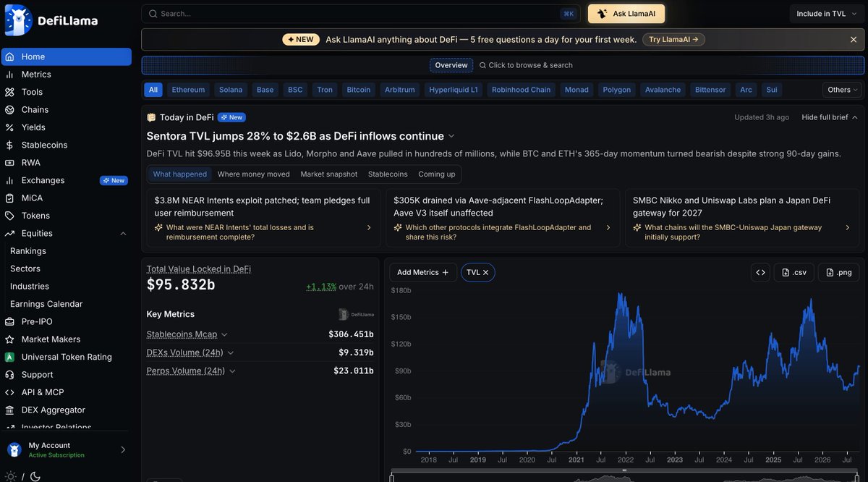Select the All chains filter chip
The width and height of the screenshot is (868, 482).
pyautogui.click(x=153, y=90)
